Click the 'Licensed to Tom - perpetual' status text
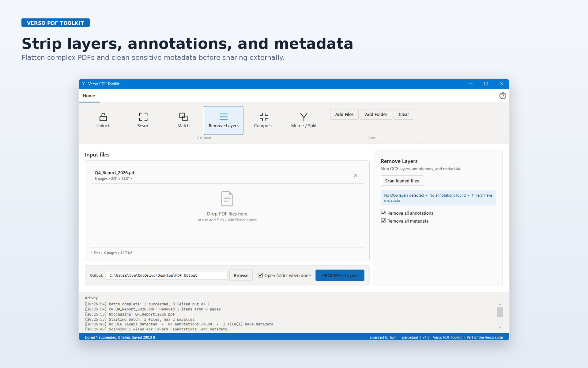Screen dimensions: 588x368 pos(394,337)
